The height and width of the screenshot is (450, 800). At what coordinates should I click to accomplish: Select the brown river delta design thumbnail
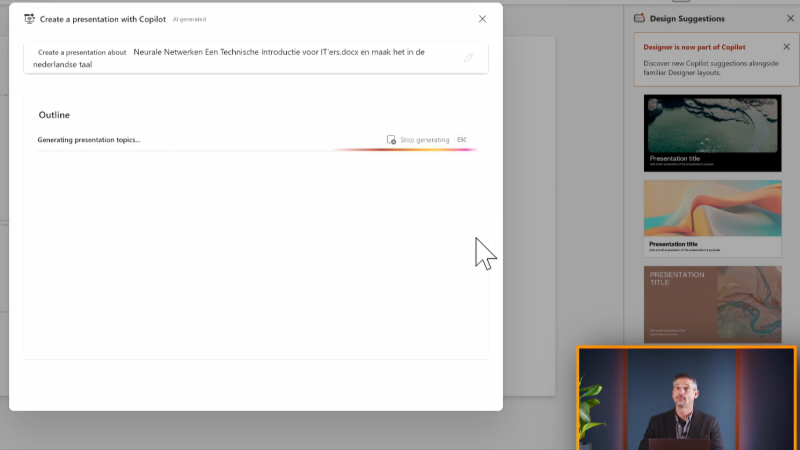(x=712, y=304)
